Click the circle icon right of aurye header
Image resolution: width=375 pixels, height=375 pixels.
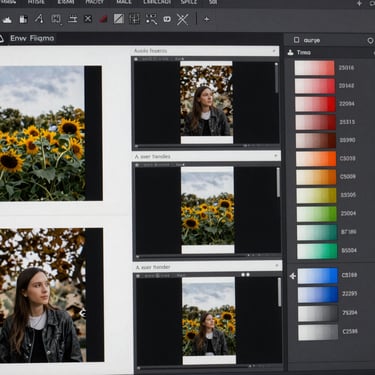[x=370, y=41]
